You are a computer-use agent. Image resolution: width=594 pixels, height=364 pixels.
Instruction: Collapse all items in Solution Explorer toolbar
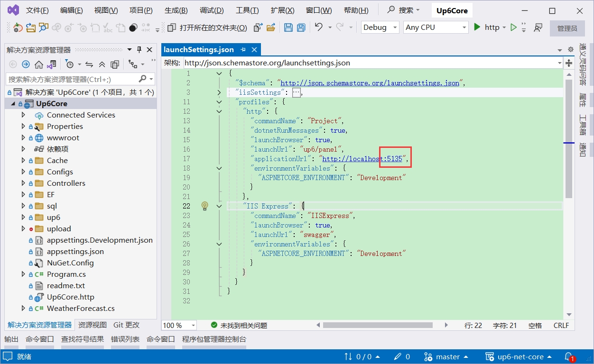pos(102,64)
